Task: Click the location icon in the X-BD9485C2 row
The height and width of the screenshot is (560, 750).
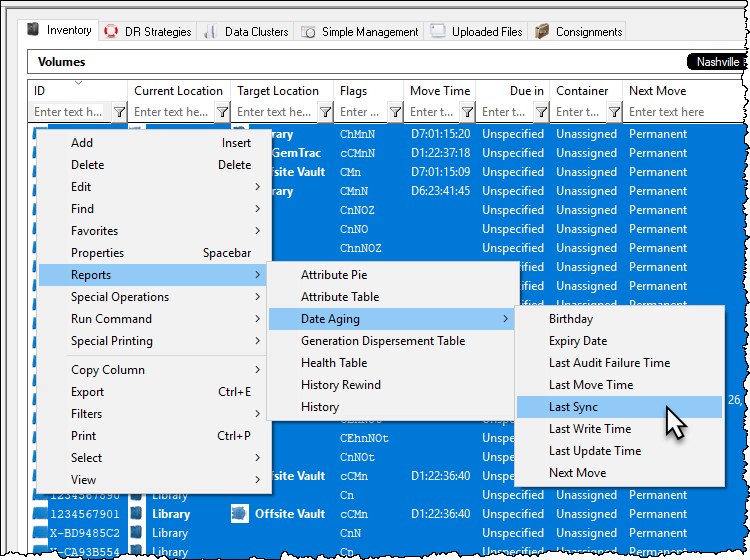Action: 137,533
